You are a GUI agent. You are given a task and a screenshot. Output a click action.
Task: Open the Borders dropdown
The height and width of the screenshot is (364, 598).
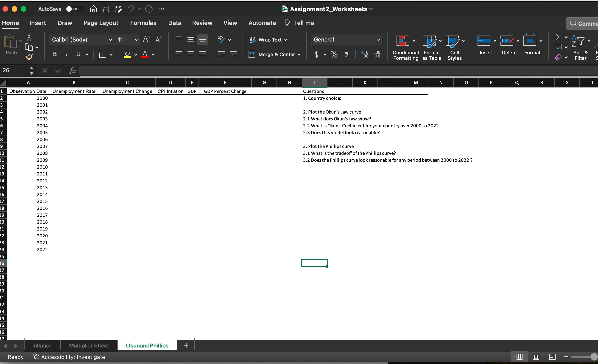[x=111, y=54]
